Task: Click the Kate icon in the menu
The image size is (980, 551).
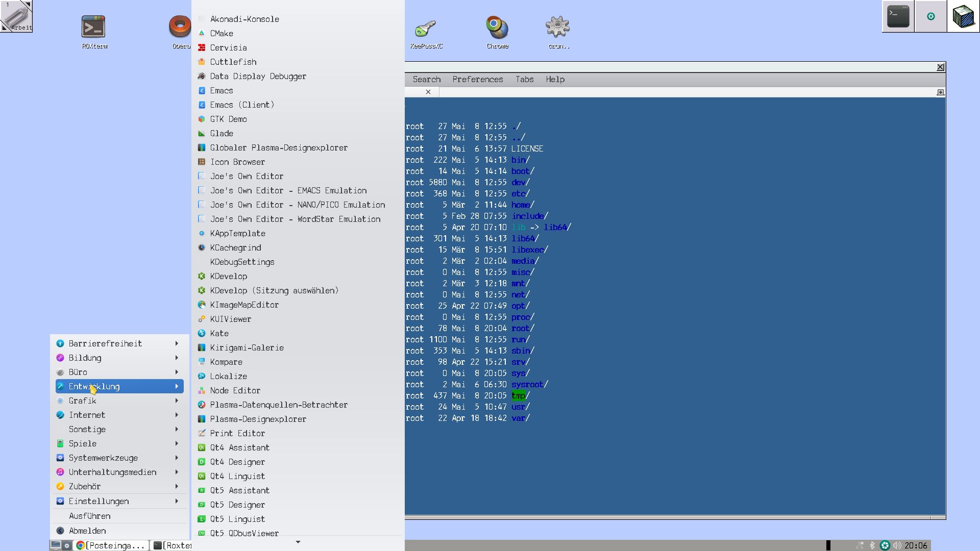Action: pyautogui.click(x=202, y=333)
